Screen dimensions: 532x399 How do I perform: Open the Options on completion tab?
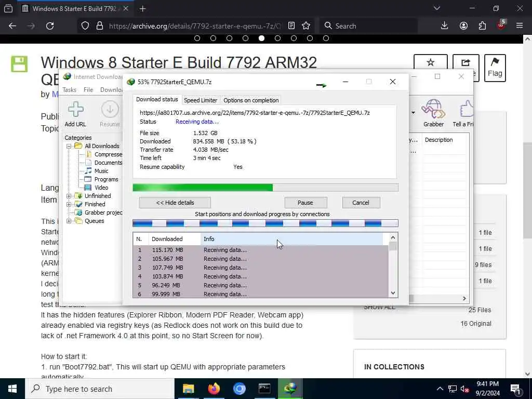[x=251, y=100]
